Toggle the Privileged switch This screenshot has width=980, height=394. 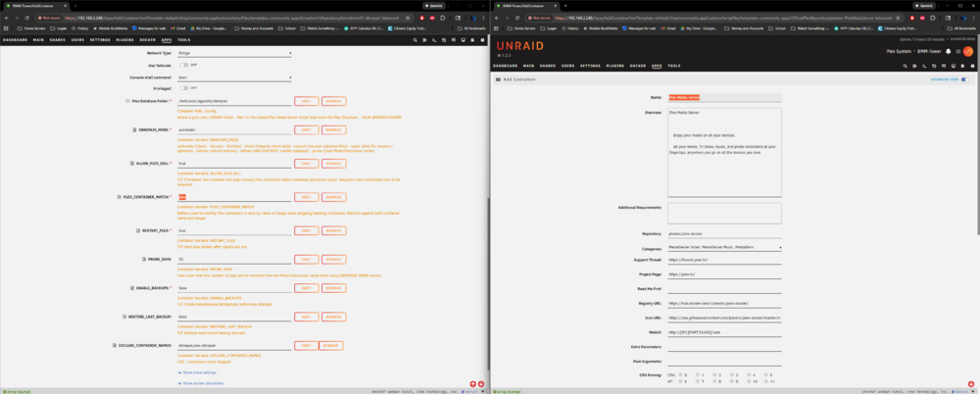pos(184,87)
